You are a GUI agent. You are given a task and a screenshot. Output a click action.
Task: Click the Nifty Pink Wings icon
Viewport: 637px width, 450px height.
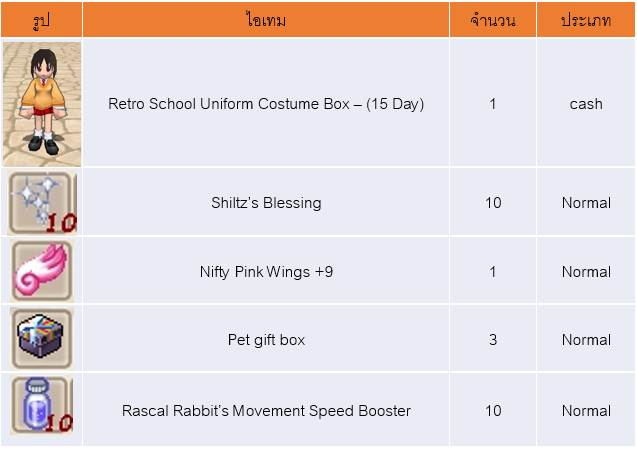pos(41,271)
